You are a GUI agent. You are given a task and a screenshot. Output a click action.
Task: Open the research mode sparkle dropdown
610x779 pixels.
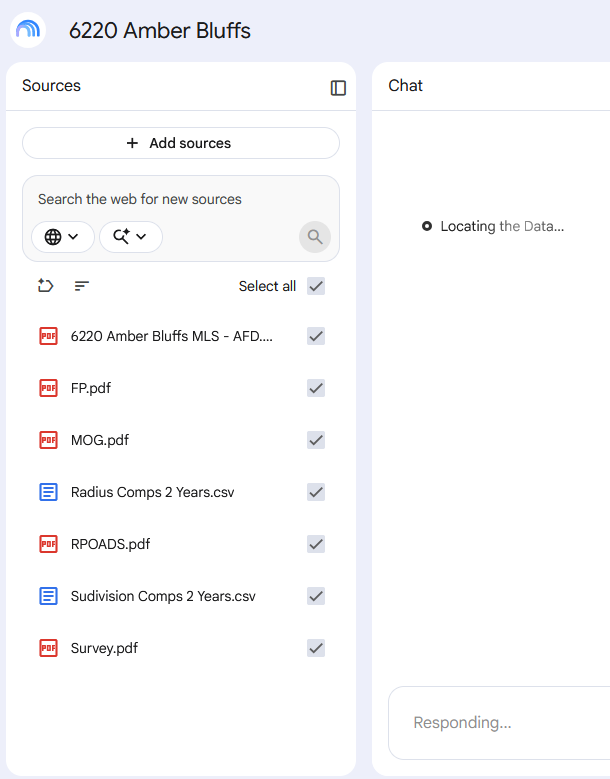tap(131, 237)
